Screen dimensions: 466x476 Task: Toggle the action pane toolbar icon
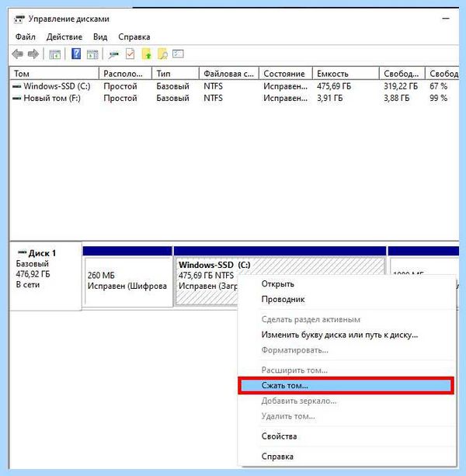tap(92, 54)
